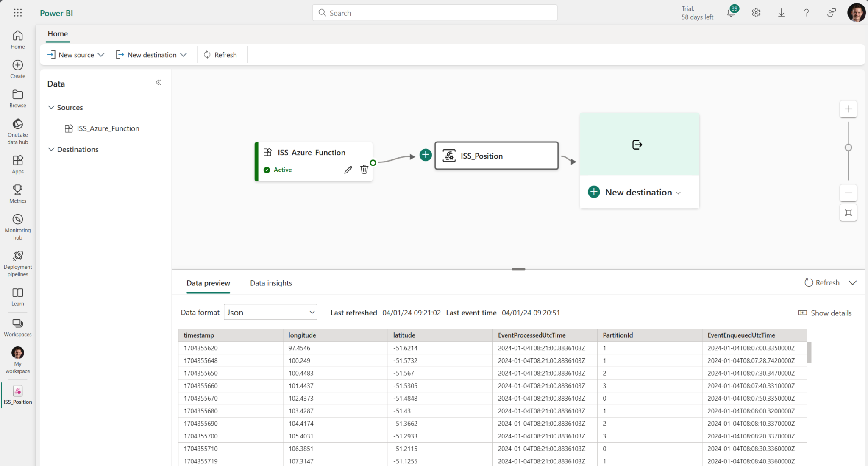This screenshot has width=868, height=466.
Task: Change the Data format from Json
Action: [x=270, y=312]
